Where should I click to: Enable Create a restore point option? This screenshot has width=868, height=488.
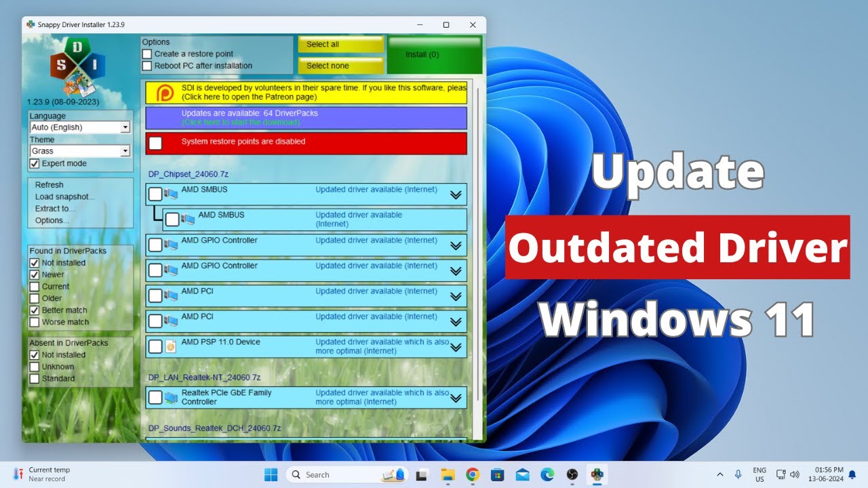click(x=146, y=54)
